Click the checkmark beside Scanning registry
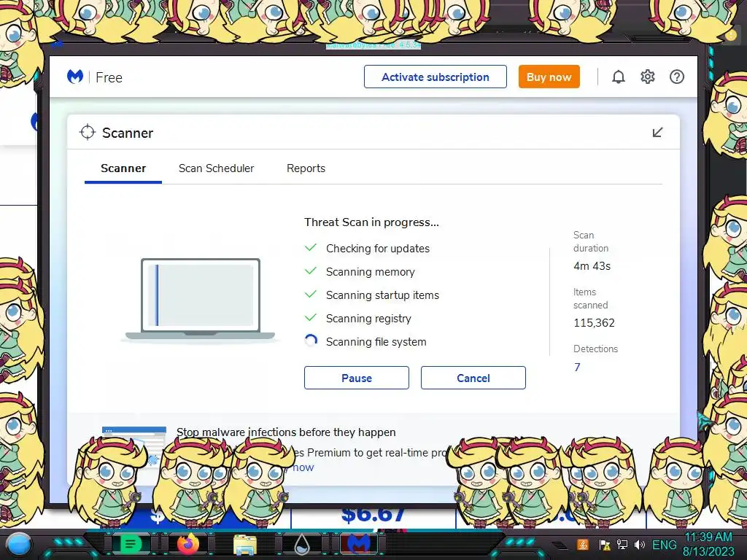747x560 pixels. [311, 318]
